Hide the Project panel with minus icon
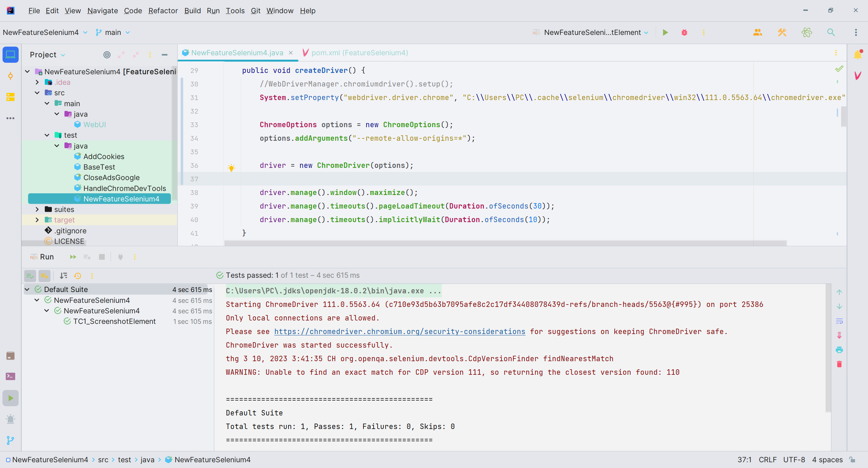This screenshot has width=868, height=468. (164, 55)
